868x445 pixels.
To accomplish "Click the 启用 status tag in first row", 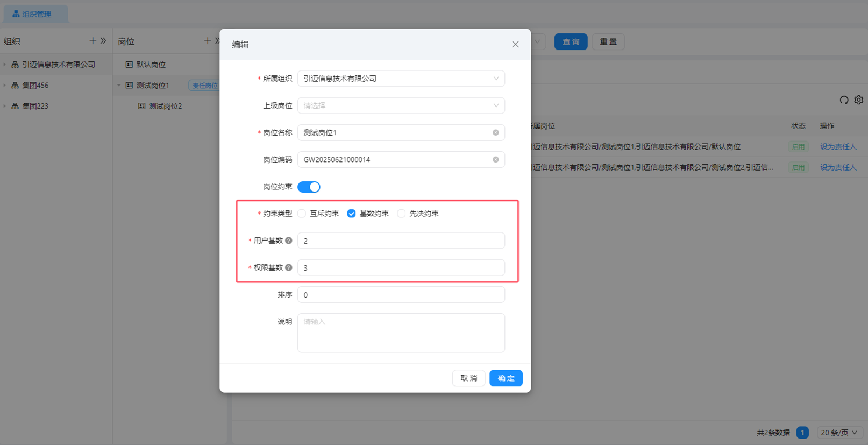I will [x=799, y=146].
